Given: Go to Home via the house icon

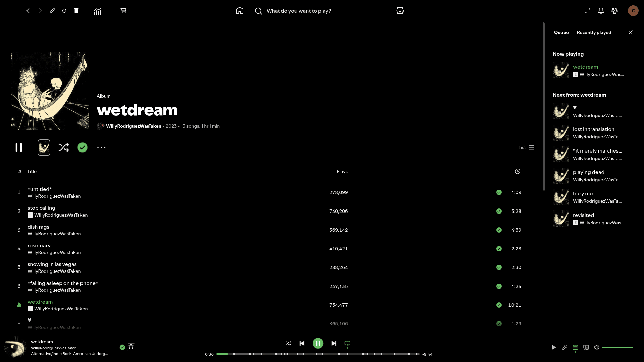Looking at the screenshot, I should pyautogui.click(x=240, y=11).
